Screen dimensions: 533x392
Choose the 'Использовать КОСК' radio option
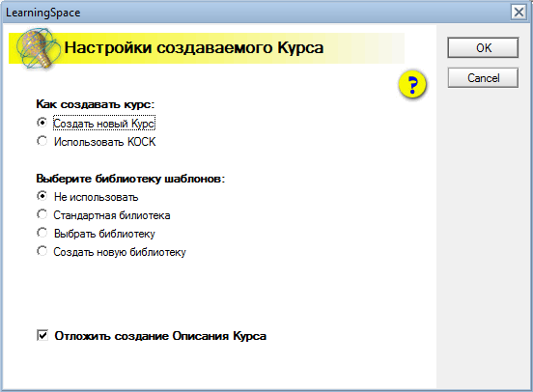[x=42, y=141]
